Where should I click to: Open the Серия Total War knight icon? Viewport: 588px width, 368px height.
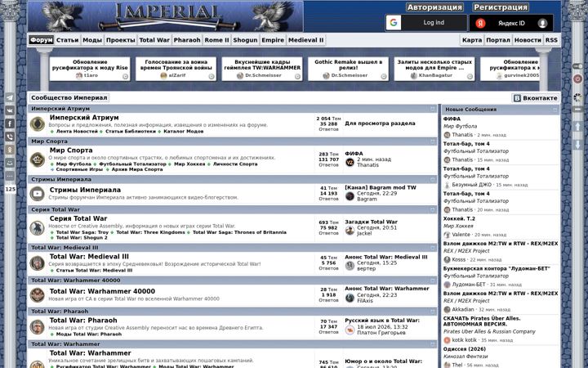pyautogui.click(x=37, y=228)
